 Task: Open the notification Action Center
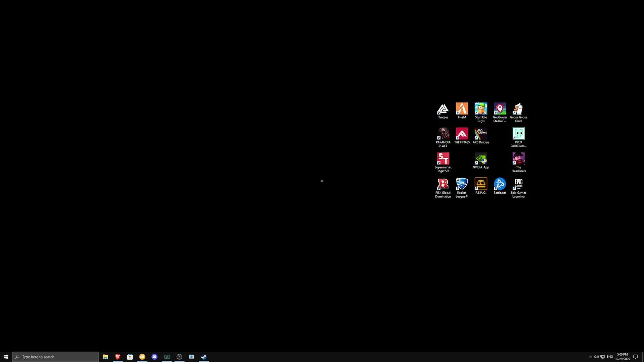[x=635, y=357]
